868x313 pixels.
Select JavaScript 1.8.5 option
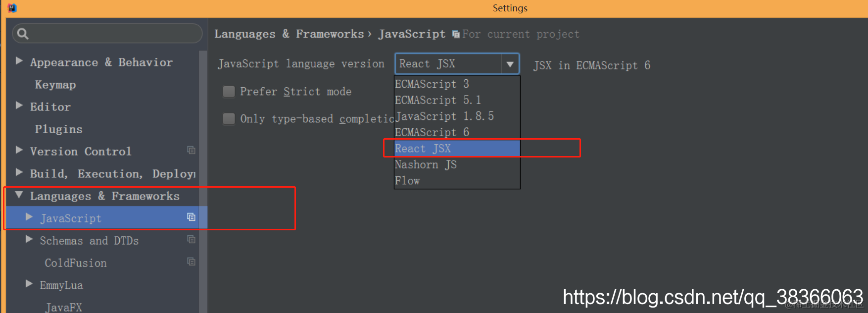tap(457, 116)
